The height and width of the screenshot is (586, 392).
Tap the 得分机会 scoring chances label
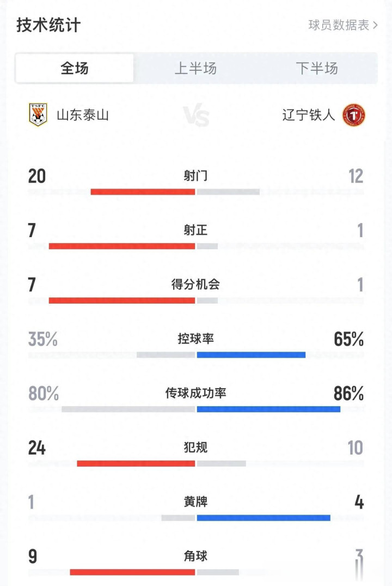coord(195,285)
